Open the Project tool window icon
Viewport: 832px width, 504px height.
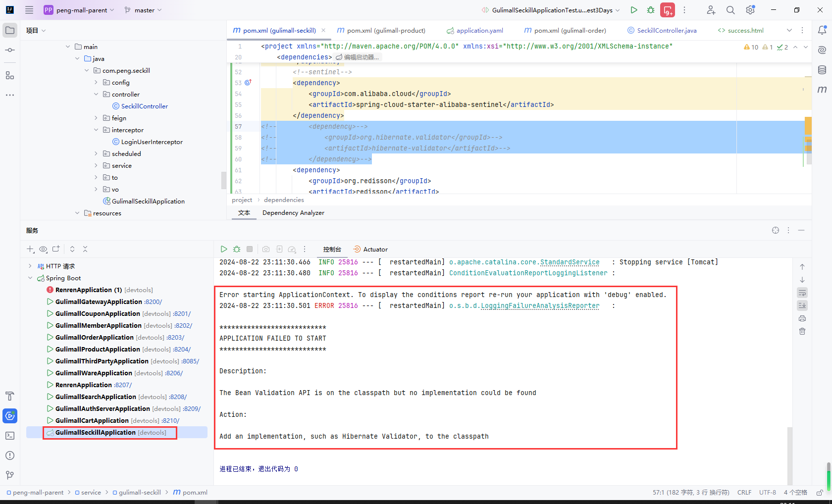[x=10, y=30]
